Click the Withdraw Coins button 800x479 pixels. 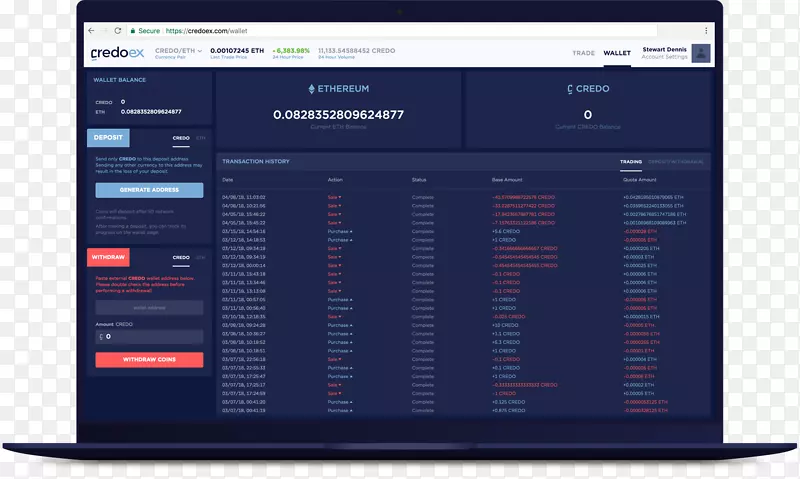pos(149,359)
